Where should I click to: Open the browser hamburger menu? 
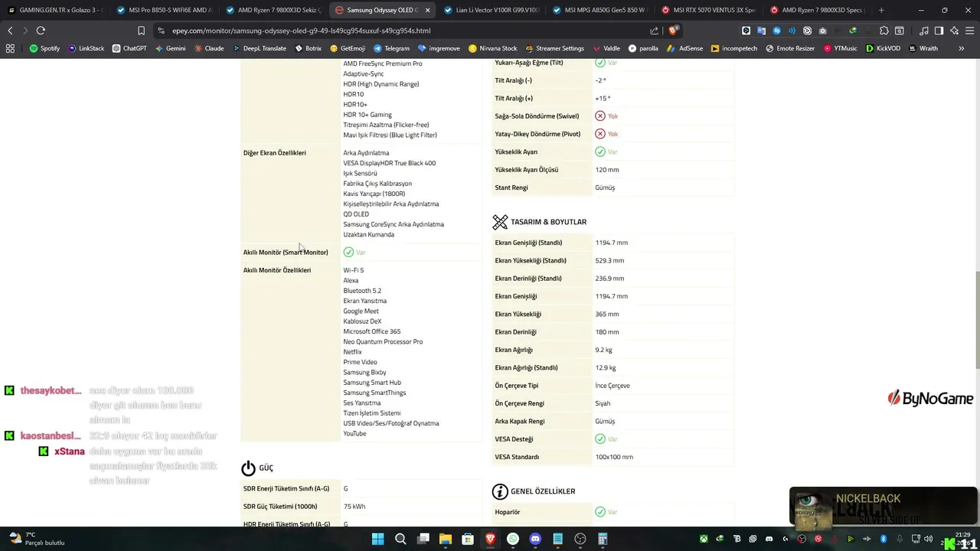click(x=969, y=31)
